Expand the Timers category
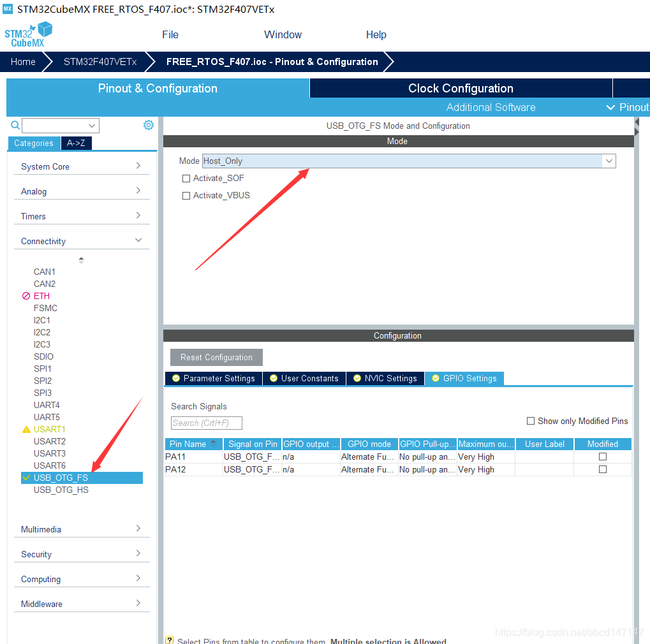This screenshot has height=644, width=650. click(x=82, y=216)
